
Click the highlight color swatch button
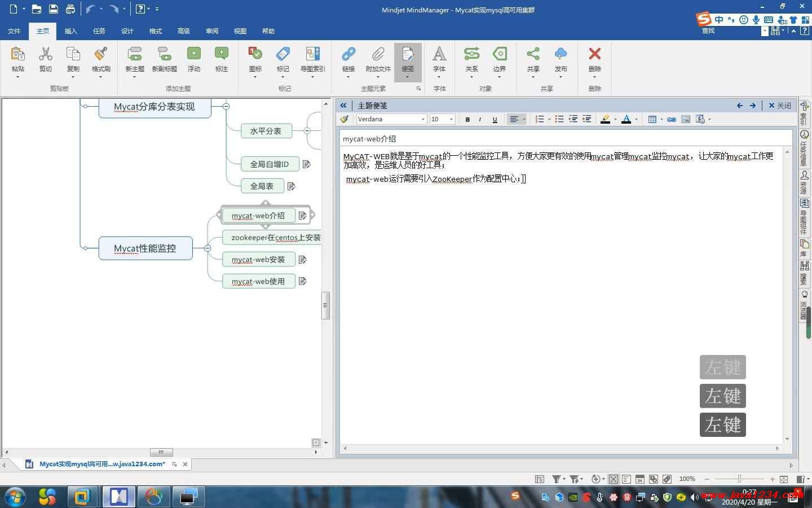coord(605,119)
